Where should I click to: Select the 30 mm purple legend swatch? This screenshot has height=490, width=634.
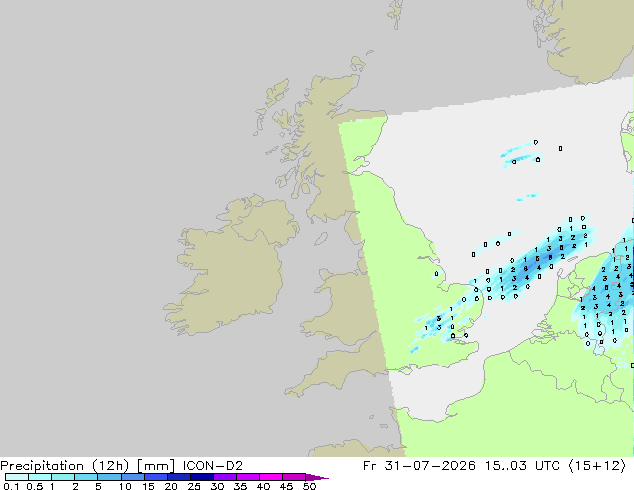[x=225, y=477]
